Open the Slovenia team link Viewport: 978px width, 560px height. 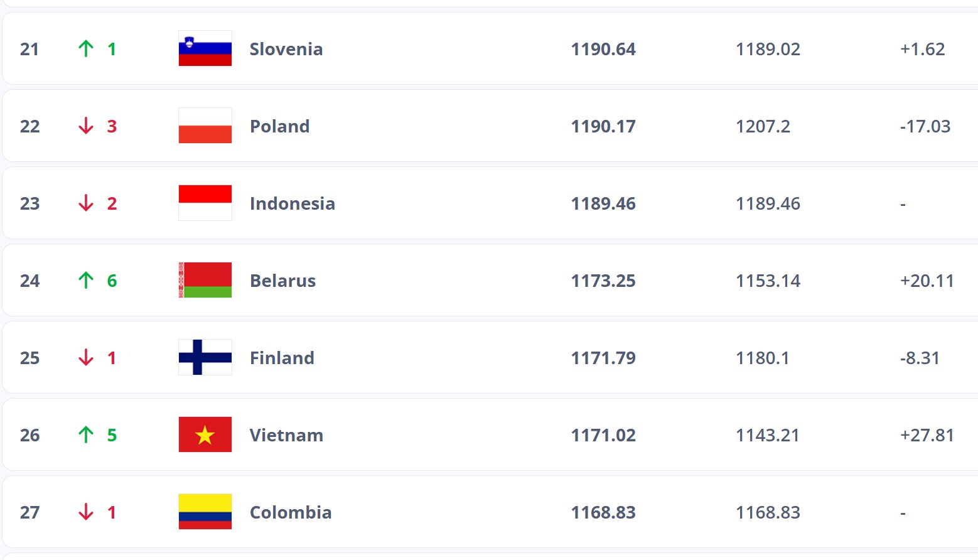coord(286,49)
